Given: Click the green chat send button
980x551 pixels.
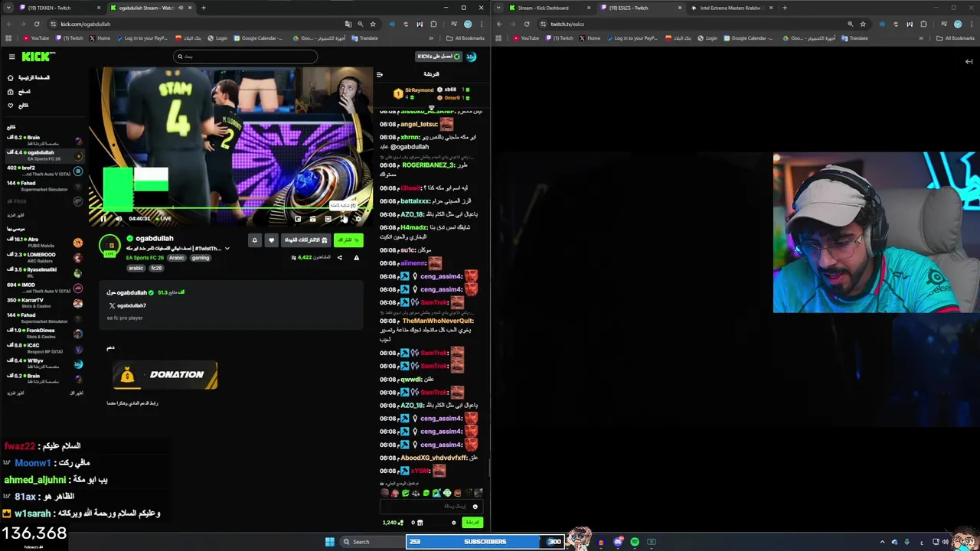Looking at the screenshot, I should (472, 523).
